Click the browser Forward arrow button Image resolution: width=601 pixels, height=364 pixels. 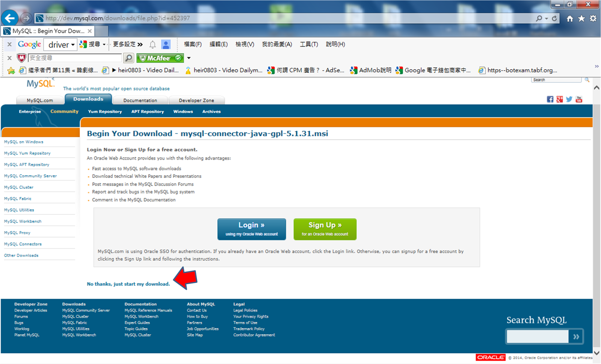[x=26, y=18]
